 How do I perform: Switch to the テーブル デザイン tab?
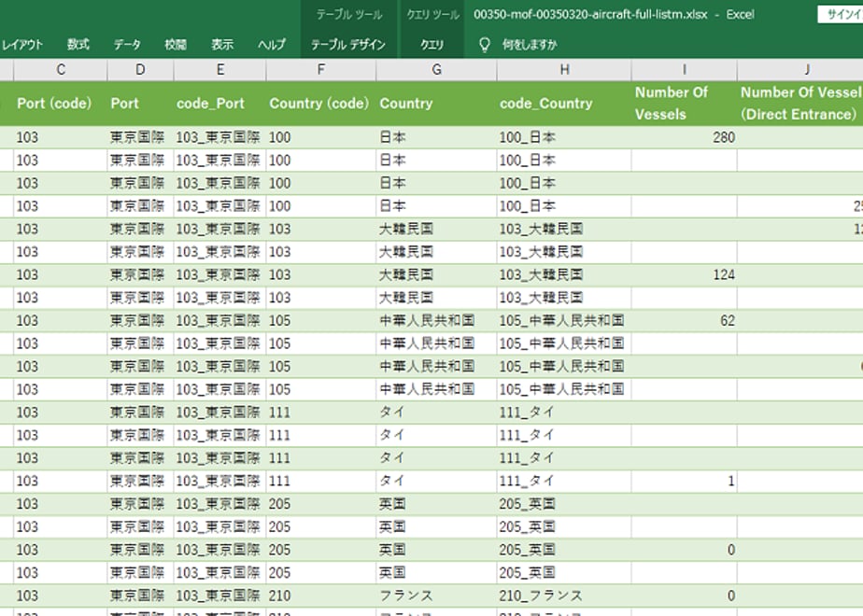click(x=347, y=45)
